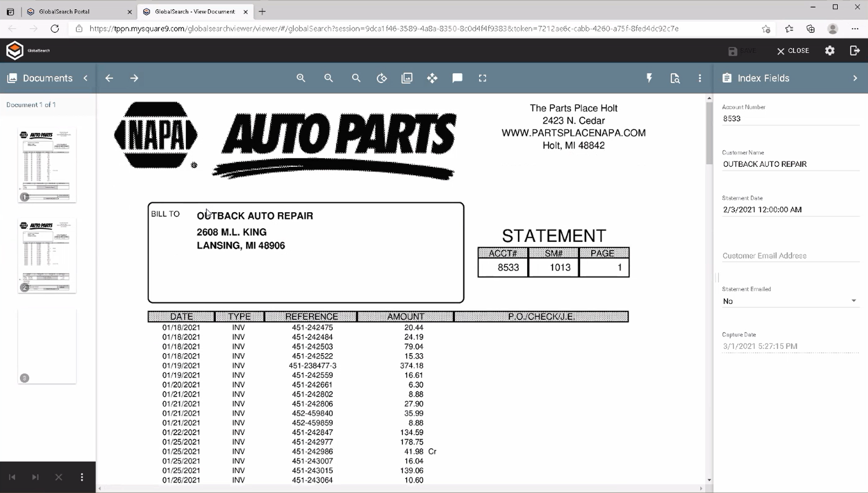Click the scrollbar down arrow
Screen dimensions: 868x493
[x=709, y=480]
